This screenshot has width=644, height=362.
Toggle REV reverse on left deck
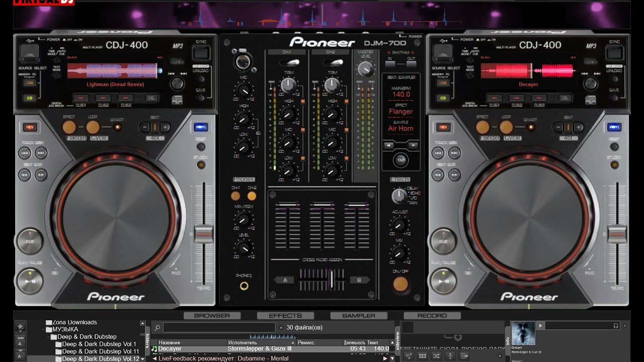tap(30, 127)
